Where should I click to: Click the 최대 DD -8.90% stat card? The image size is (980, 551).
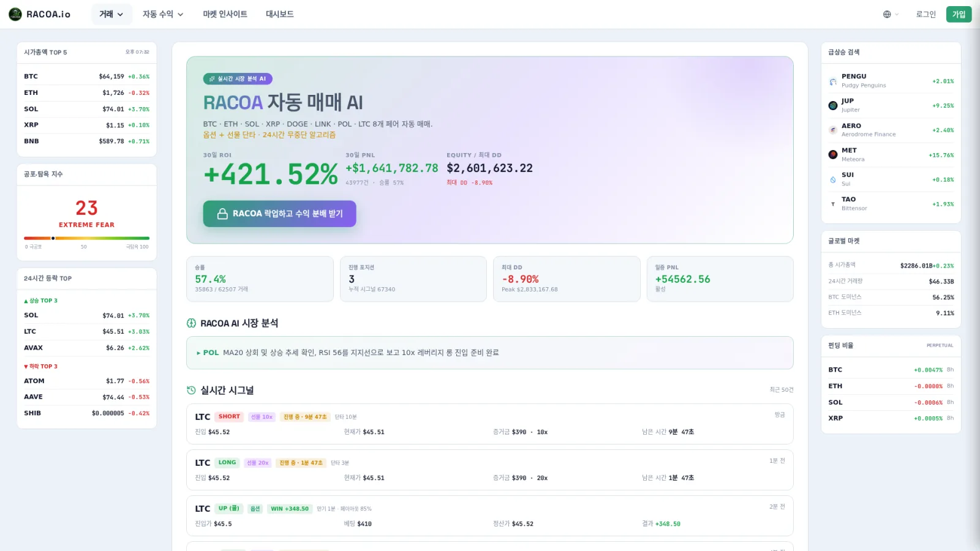[x=567, y=279]
